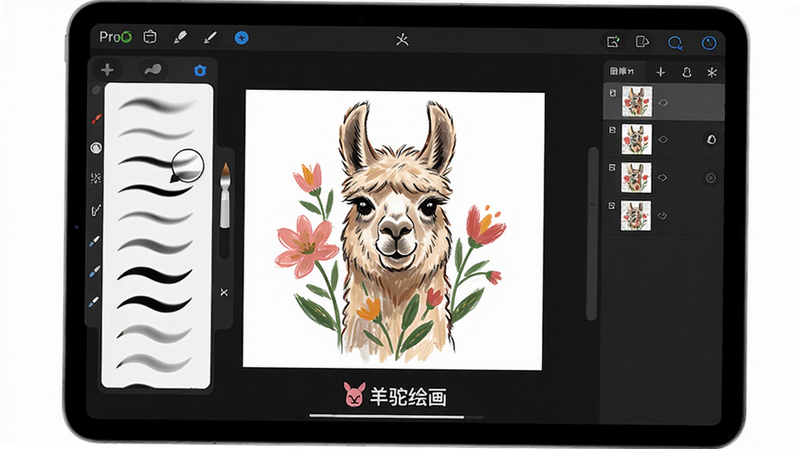800x449 pixels.
Task: Open the Pro menu at top left
Action: pos(115,37)
